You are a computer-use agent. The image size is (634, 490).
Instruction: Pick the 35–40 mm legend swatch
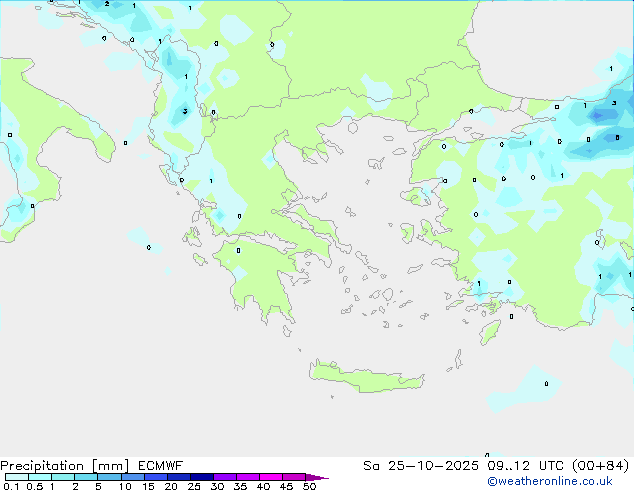(x=247, y=477)
